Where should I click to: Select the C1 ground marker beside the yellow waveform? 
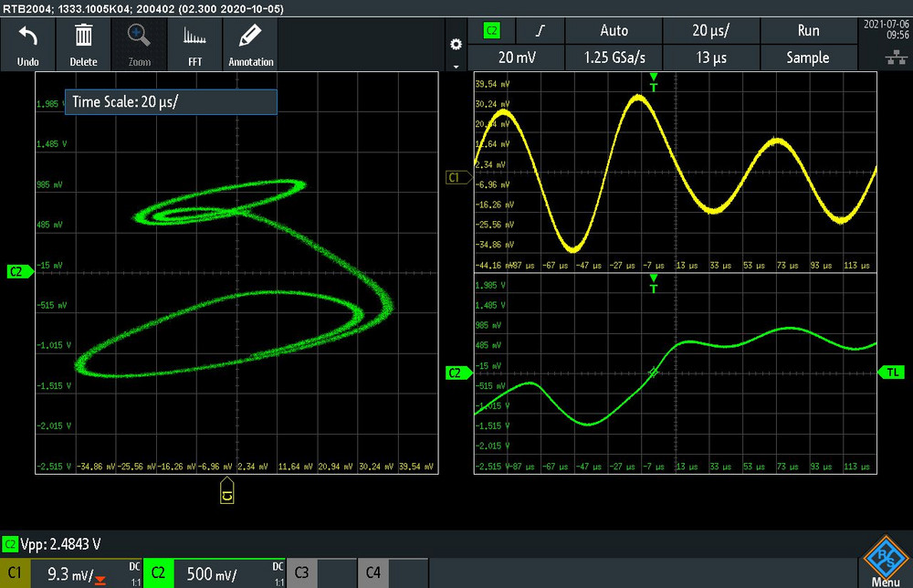457,177
